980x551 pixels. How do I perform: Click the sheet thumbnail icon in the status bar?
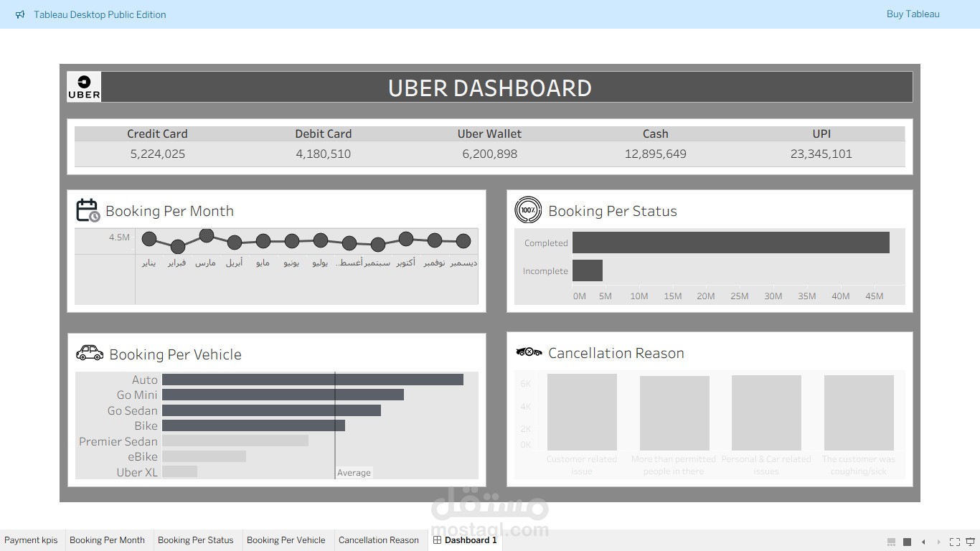905,541
